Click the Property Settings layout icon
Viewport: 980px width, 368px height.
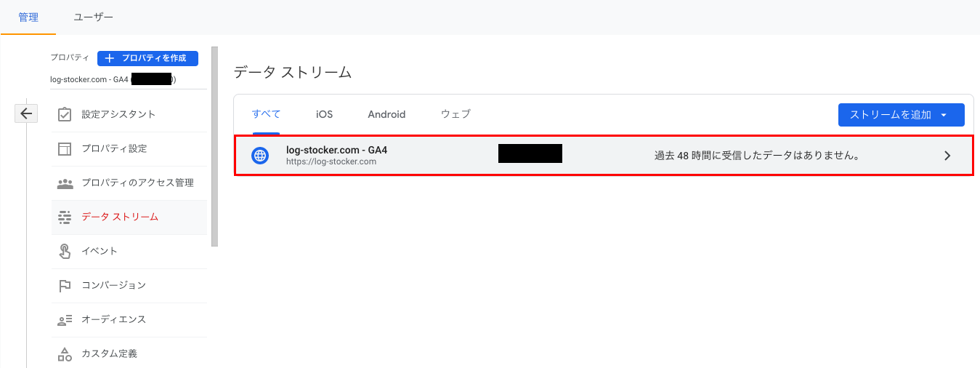point(65,148)
